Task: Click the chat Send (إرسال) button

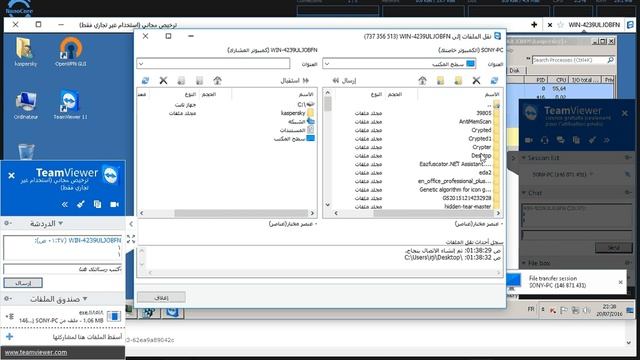Action: [x=23, y=283]
